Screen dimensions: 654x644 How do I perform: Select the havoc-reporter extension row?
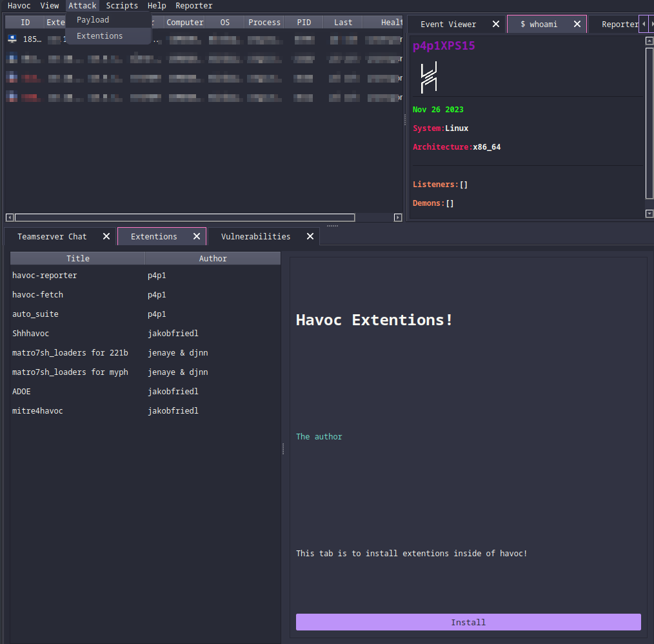(x=45, y=276)
